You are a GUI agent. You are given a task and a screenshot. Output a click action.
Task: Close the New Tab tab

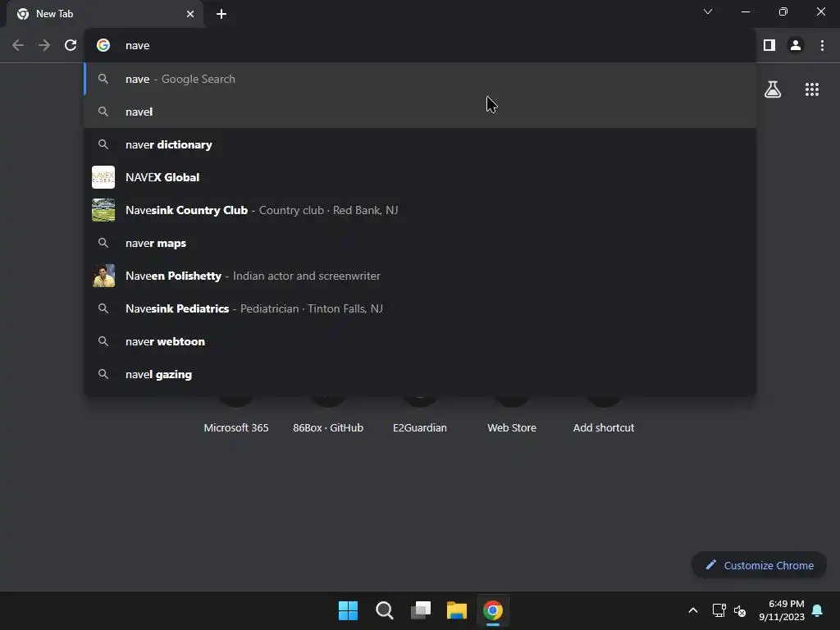pos(190,14)
